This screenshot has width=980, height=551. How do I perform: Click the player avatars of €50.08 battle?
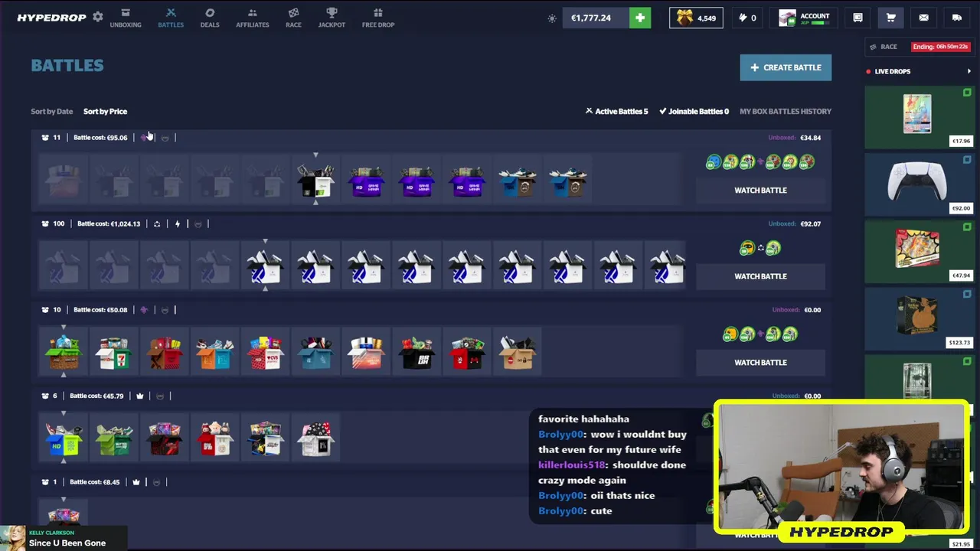tap(760, 334)
